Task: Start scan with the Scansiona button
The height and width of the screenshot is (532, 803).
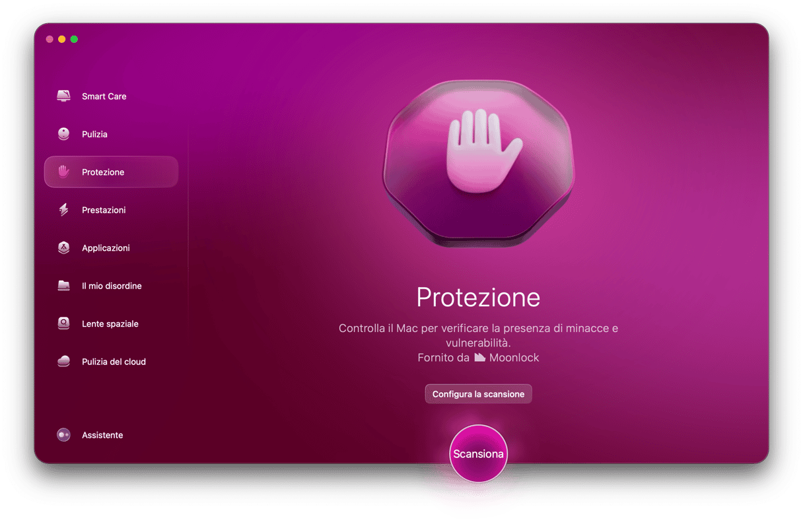Action: click(x=478, y=453)
